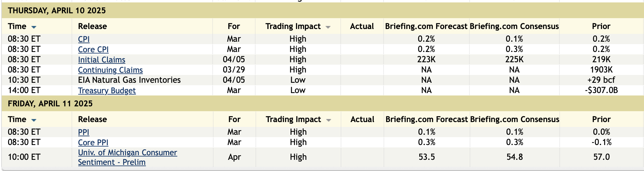This screenshot has height=171, width=644.
Task: Click the Actual column header under Thursday
Action: click(362, 27)
